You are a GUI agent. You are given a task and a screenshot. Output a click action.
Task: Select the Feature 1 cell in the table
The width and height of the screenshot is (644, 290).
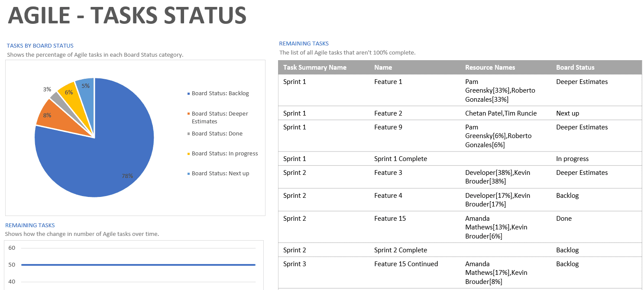[388, 81]
